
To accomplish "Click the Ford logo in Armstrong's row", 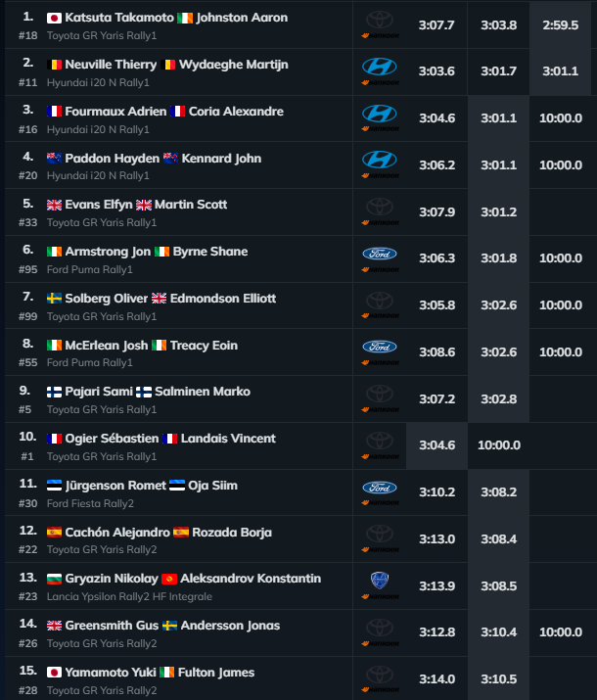I will point(380,254).
